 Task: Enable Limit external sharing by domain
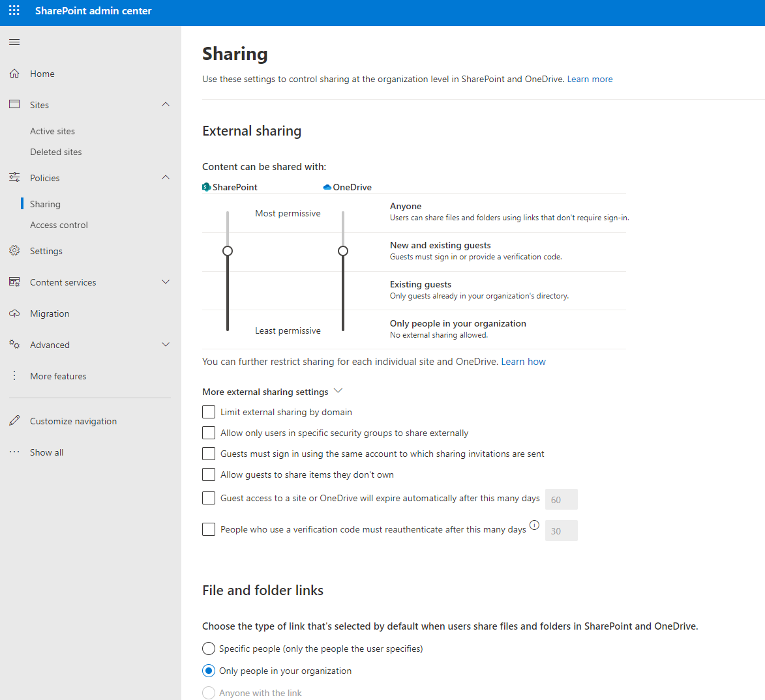tap(209, 412)
